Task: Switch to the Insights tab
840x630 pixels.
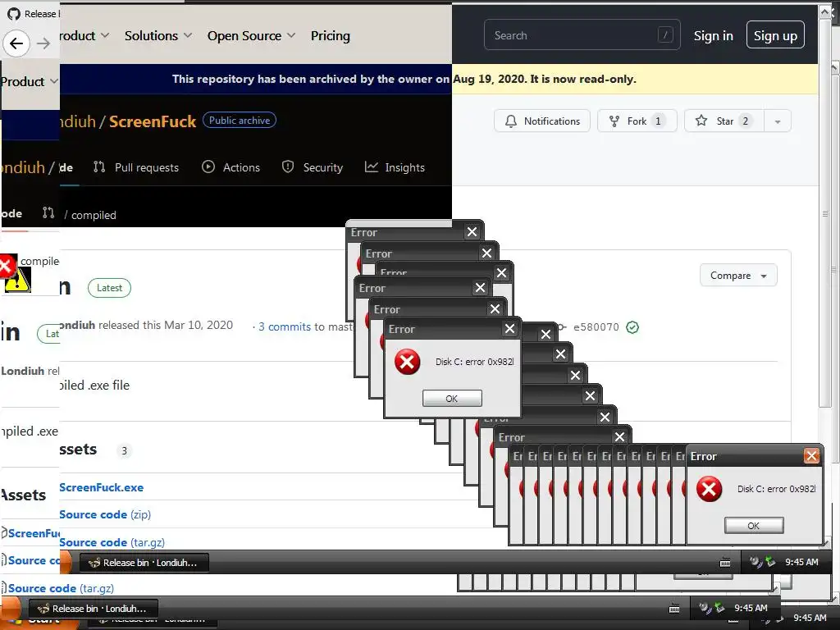Action: click(x=395, y=167)
